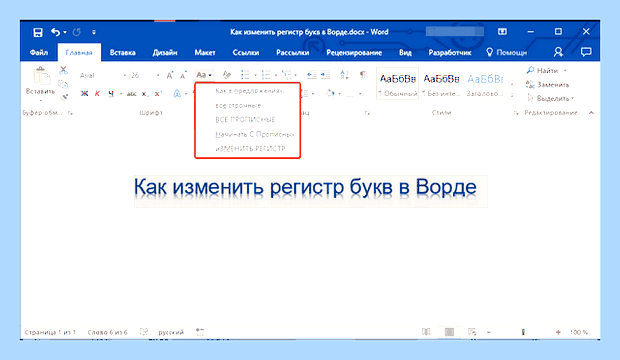The width and height of the screenshot is (620, 360).
Task: Click the Copy icon
Action: [x=63, y=84]
